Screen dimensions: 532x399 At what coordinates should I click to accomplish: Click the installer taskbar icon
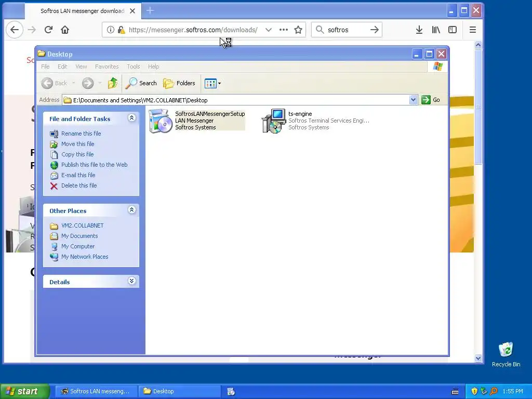(x=231, y=391)
